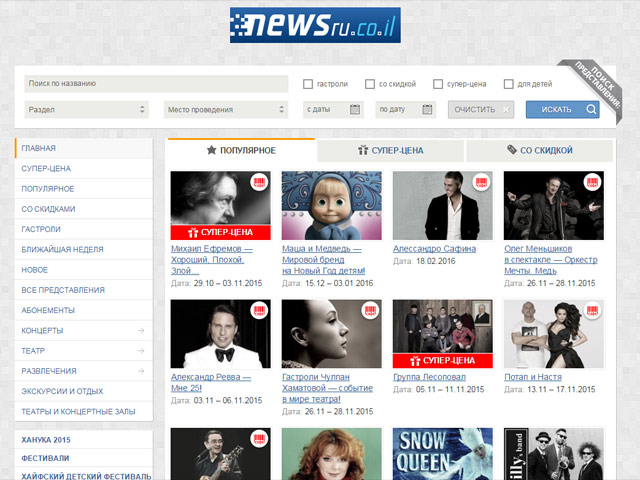Click ticket badge on Александр Ревва poster
Screen dimensions: 640x480
click(x=259, y=311)
